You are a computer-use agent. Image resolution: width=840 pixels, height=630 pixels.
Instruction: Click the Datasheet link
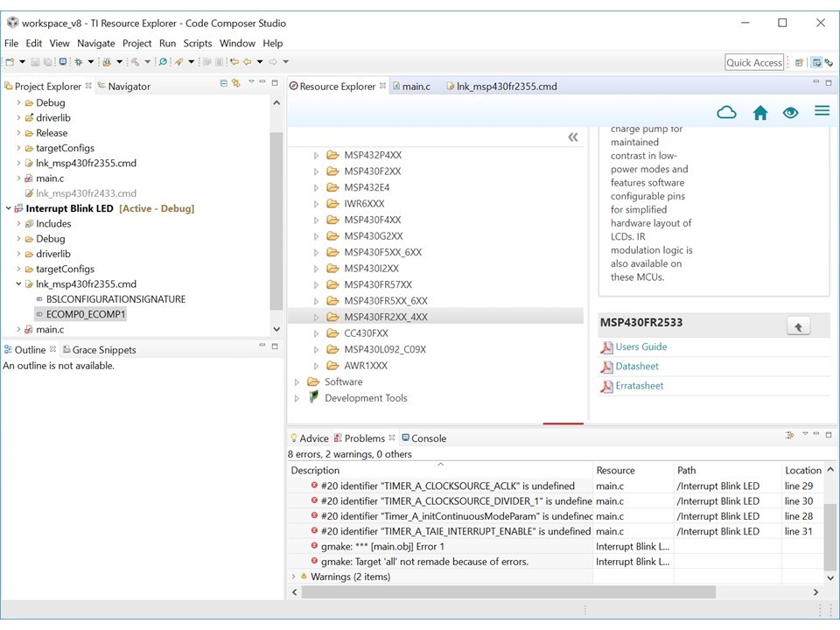(637, 366)
